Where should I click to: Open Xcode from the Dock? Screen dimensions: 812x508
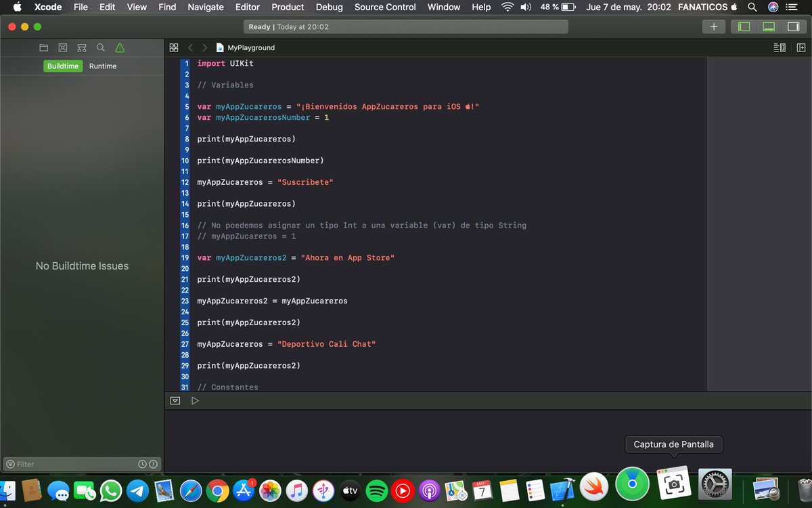pyautogui.click(x=562, y=490)
